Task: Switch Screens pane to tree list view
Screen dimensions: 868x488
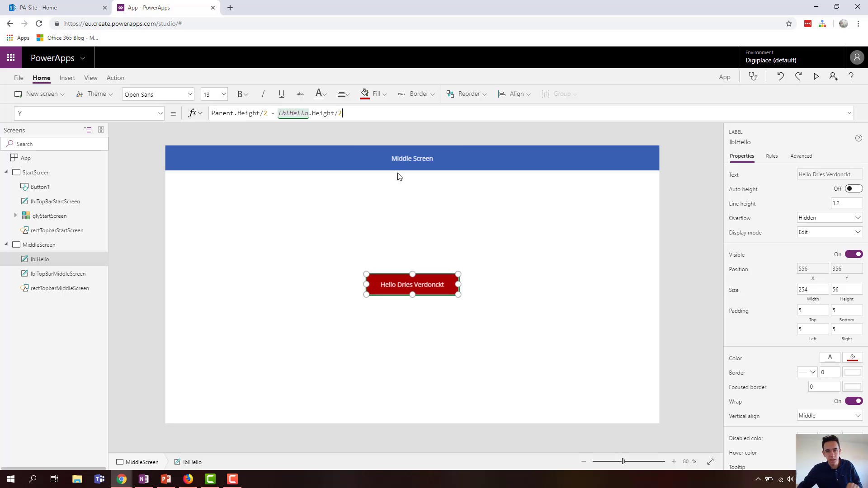Action: coord(88,130)
